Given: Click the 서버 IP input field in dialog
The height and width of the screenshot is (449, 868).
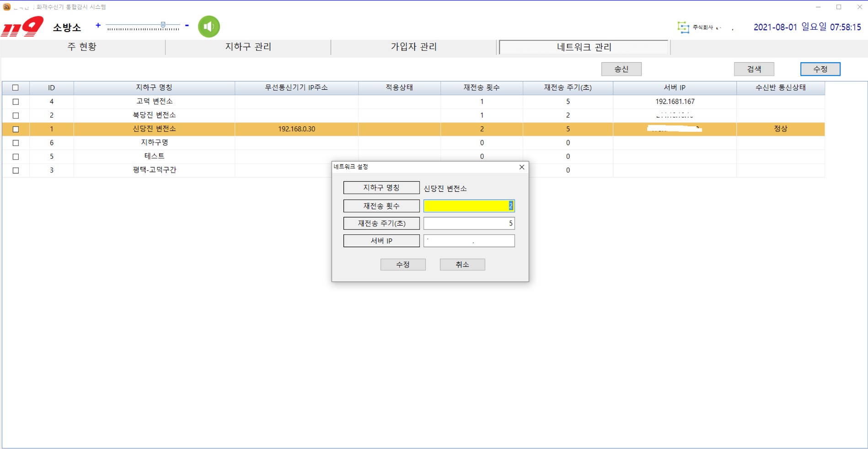Looking at the screenshot, I should click(x=469, y=241).
